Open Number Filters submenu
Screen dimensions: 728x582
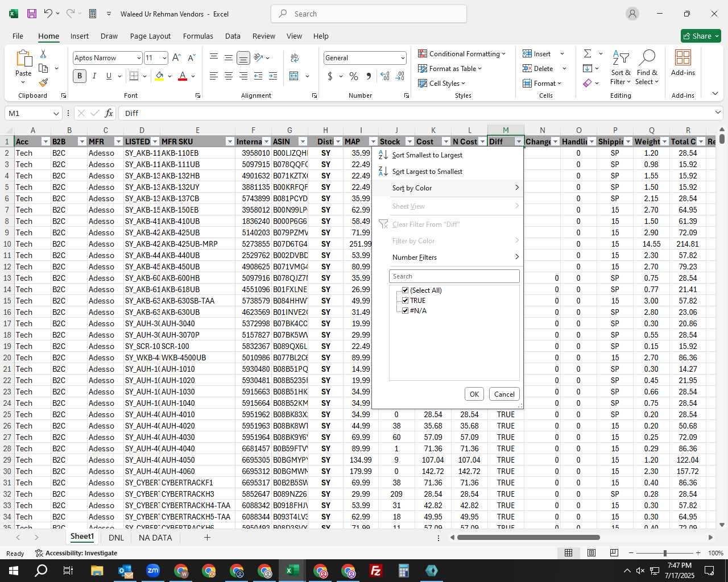tap(447, 257)
